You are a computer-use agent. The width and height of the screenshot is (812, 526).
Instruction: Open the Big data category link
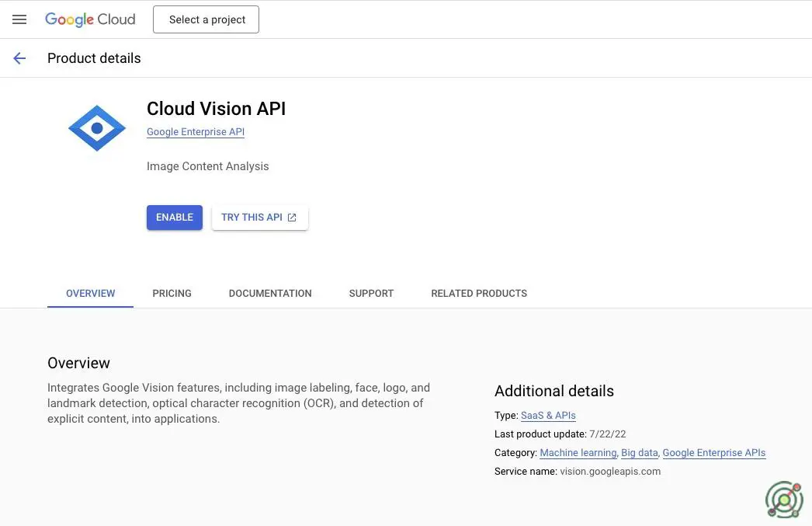[640, 453]
